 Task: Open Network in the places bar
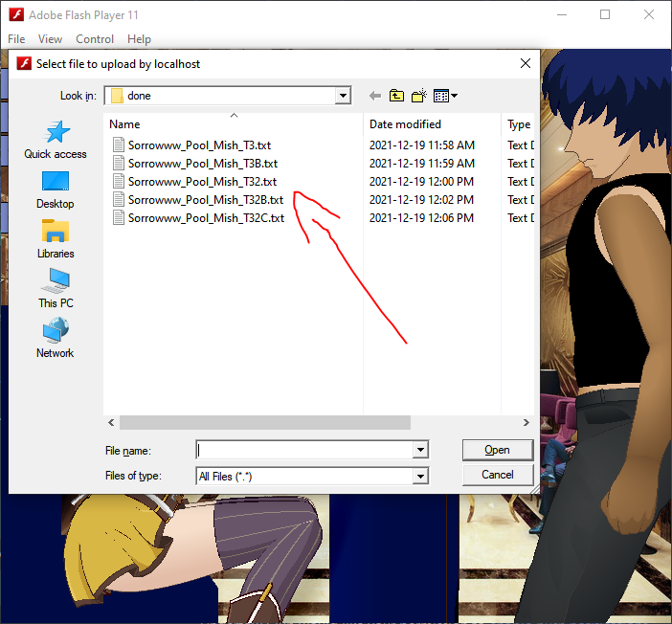pos(56,339)
